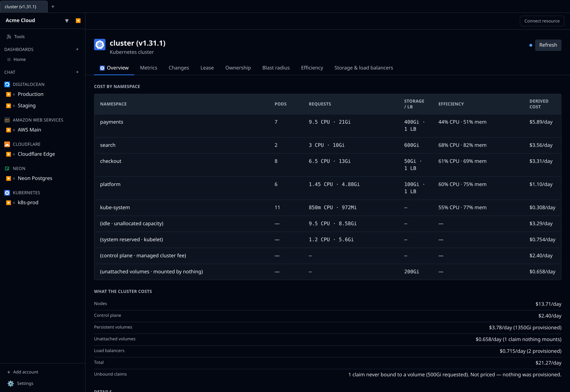Click the DERIVED COST column header
Viewport: 570px width, 392px height.
539,104
